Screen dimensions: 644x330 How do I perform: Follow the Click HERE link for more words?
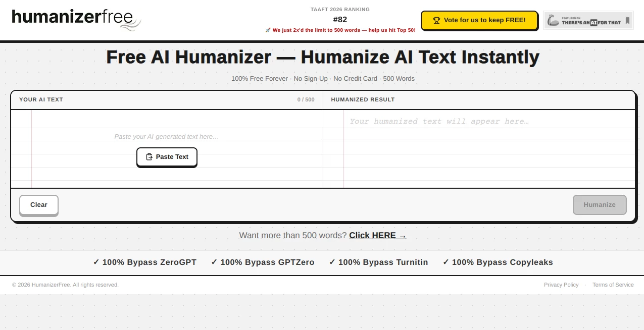click(378, 236)
